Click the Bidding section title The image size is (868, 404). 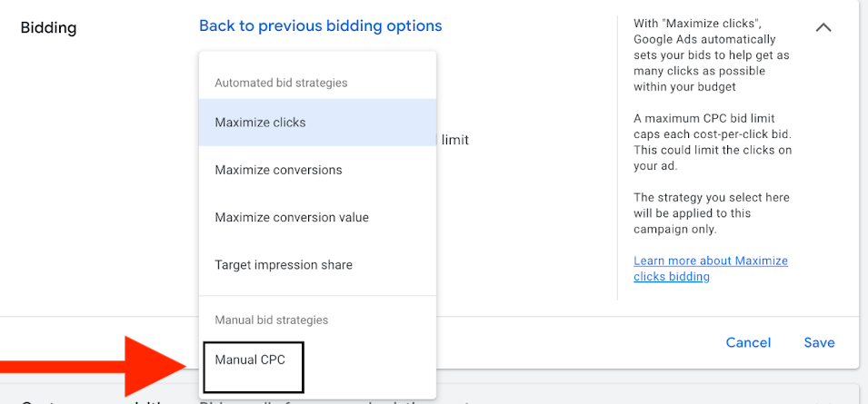pyautogui.click(x=48, y=27)
